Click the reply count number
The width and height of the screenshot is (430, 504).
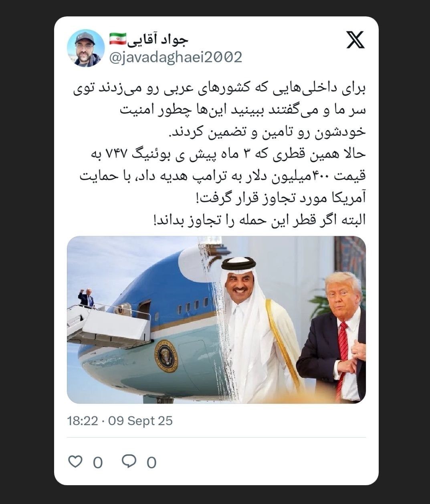[x=151, y=463]
